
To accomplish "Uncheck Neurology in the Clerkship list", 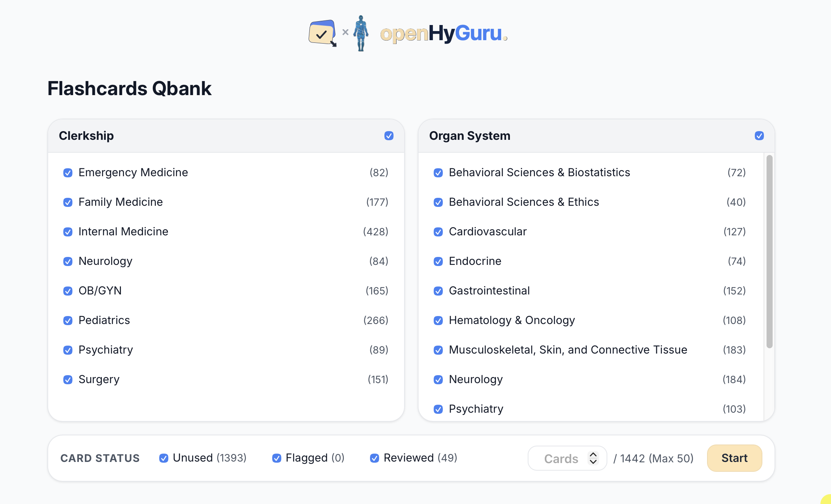I will pyautogui.click(x=68, y=261).
